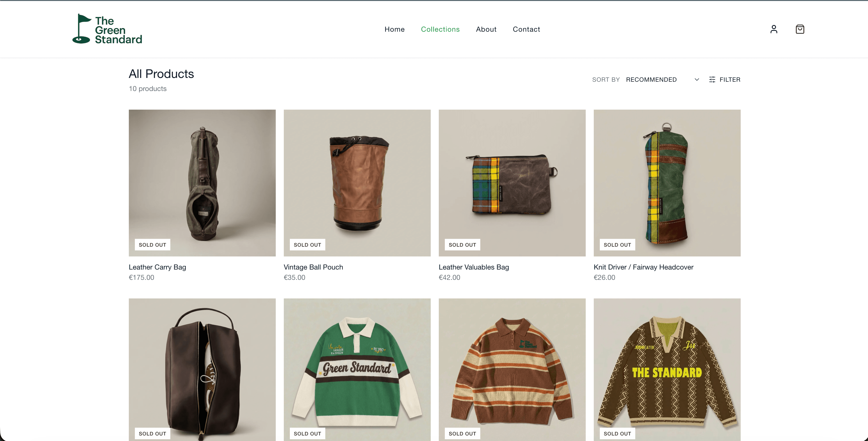Screen dimensions: 868x441
Task: Open Knit Driver / Fairway Headcover link
Action: [643, 267]
